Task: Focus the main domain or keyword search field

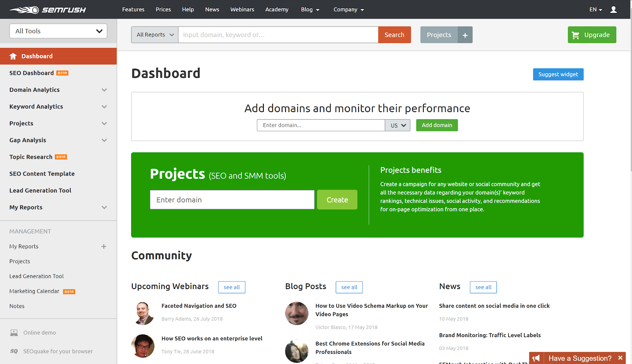Action: 278,35
